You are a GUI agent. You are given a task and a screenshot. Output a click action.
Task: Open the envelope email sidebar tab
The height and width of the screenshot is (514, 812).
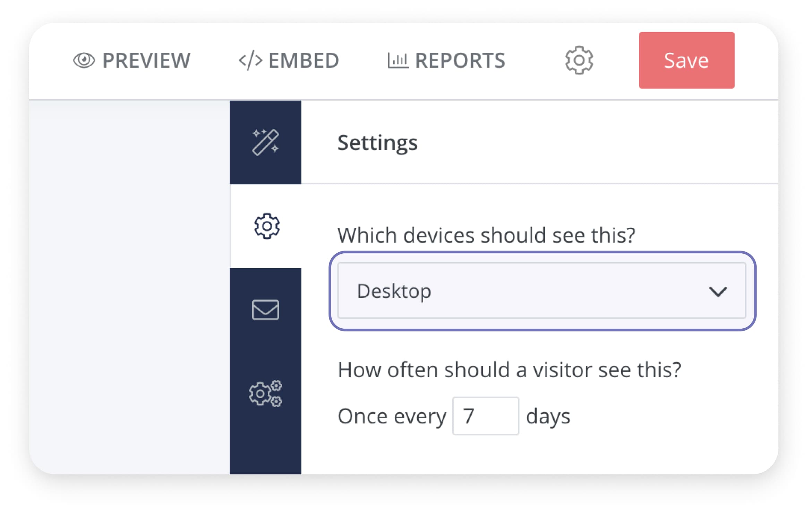[265, 310]
